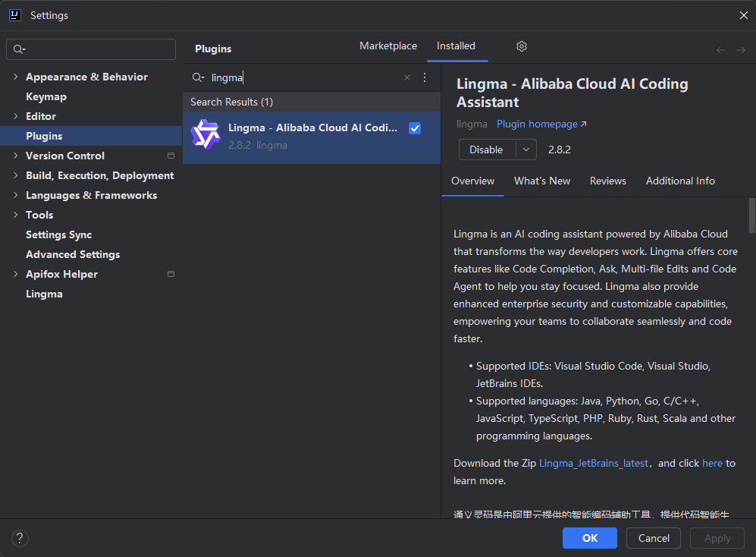Open the plugins gear settings menu
Screen dimensions: 756x557
click(521, 46)
